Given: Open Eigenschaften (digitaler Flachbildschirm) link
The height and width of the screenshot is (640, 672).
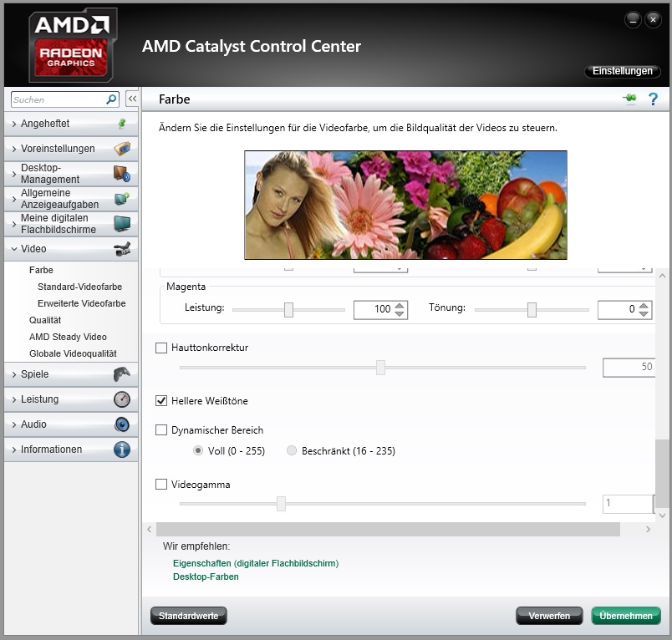Looking at the screenshot, I should [x=256, y=563].
